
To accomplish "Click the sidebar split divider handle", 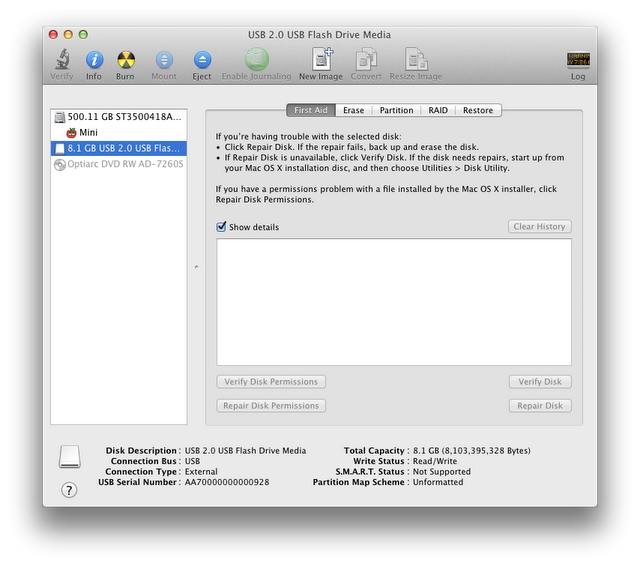I will (196, 267).
